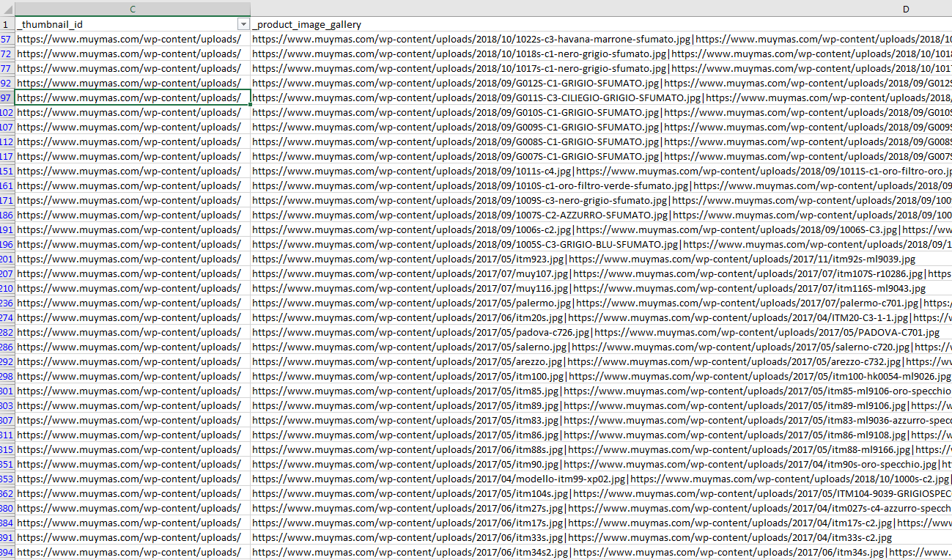Click gallery cell starting with itm85.jpg
Viewport: 952px width, 560px height.
601,391
